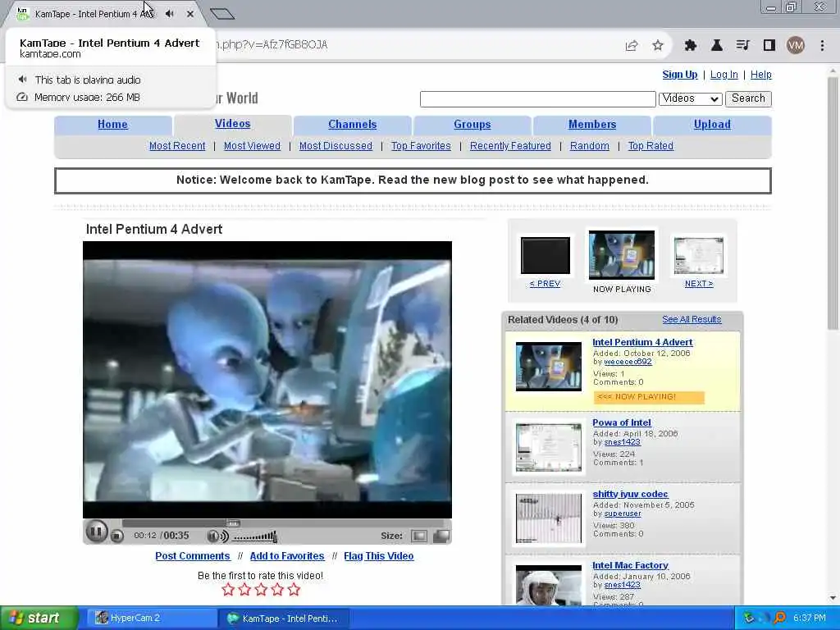
Task: Open Chrome Labs flask icon
Action: point(716,46)
